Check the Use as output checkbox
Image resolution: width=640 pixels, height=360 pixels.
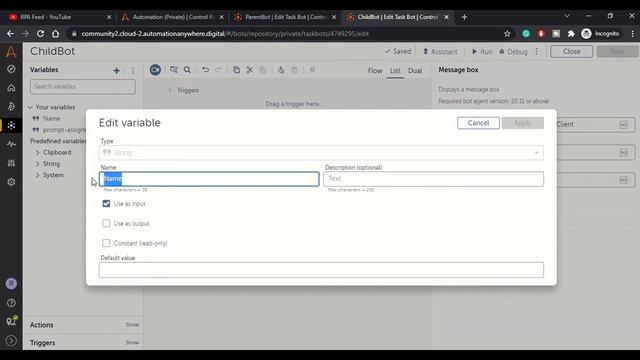[x=106, y=223]
